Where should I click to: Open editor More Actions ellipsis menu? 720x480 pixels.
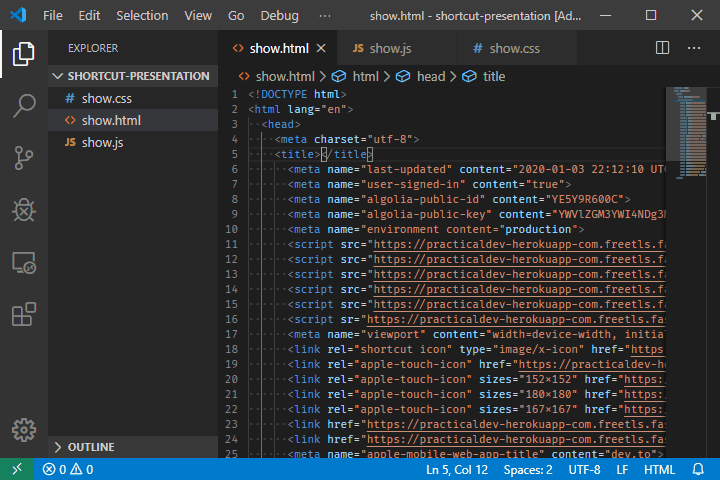click(693, 48)
